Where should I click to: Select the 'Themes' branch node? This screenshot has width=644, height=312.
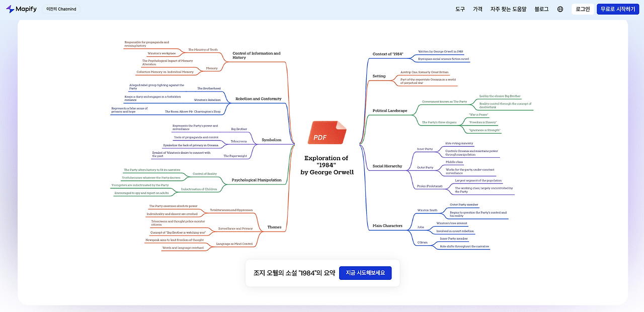274,227
